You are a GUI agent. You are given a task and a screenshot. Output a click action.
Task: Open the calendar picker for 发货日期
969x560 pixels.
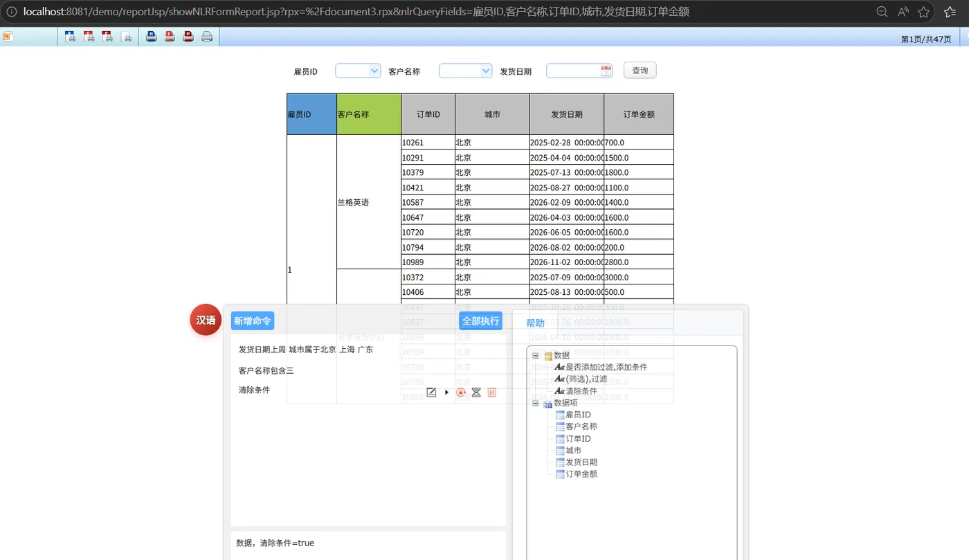point(606,71)
